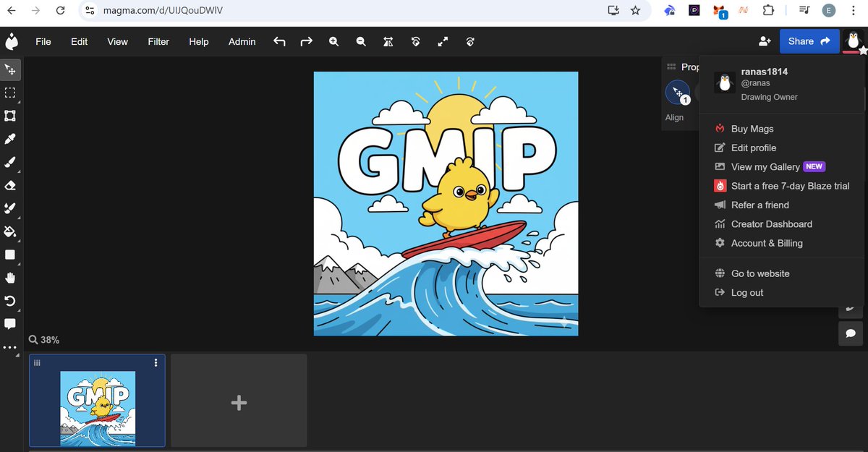Select the Shape tool in left toolbar
The height and width of the screenshot is (452, 868).
10,255
